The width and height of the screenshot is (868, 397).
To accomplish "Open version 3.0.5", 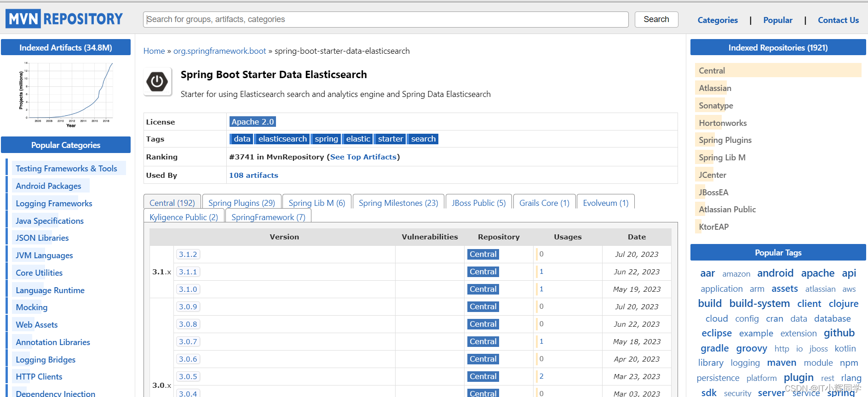I will pyautogui.click(x=188, y=377).
